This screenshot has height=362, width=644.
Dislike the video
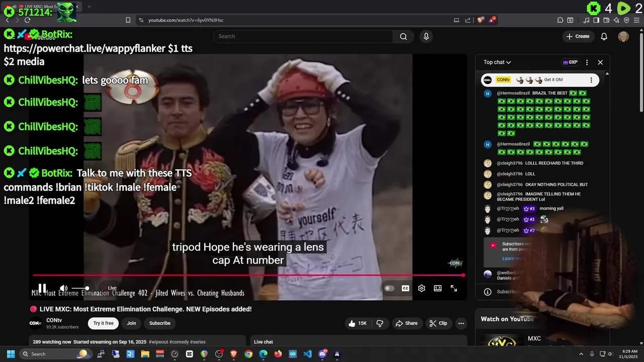[x=380, y=323]
